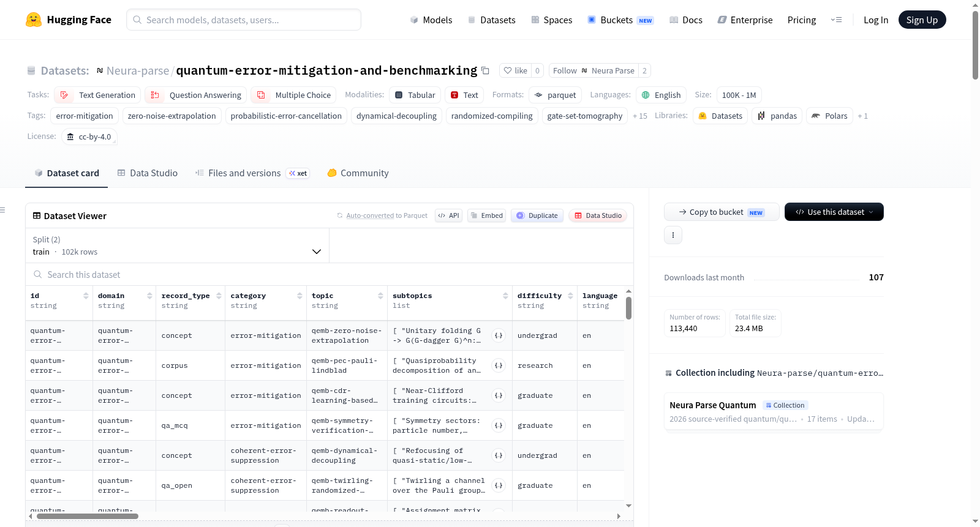Switch to the Data Studio tab
The image size is (980, 527).
pyautogui.click(x=148, y=173)
